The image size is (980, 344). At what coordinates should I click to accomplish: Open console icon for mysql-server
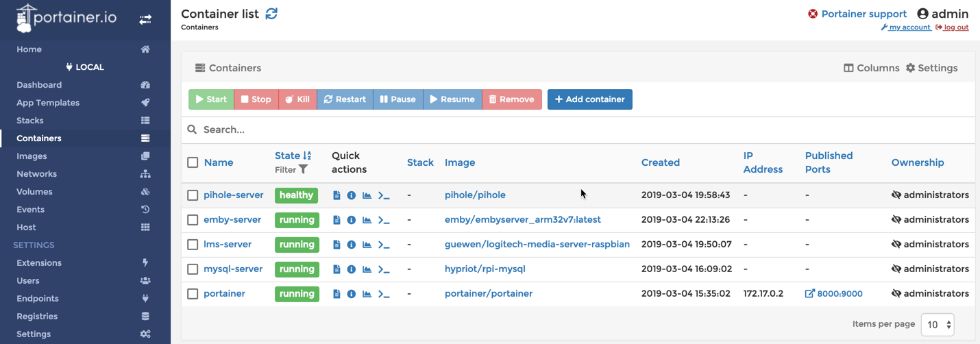(384, 269)
